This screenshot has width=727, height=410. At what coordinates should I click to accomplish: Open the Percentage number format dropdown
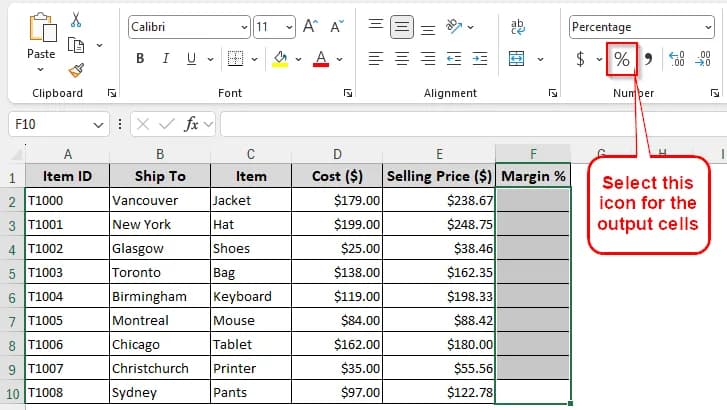pos(708,27)
